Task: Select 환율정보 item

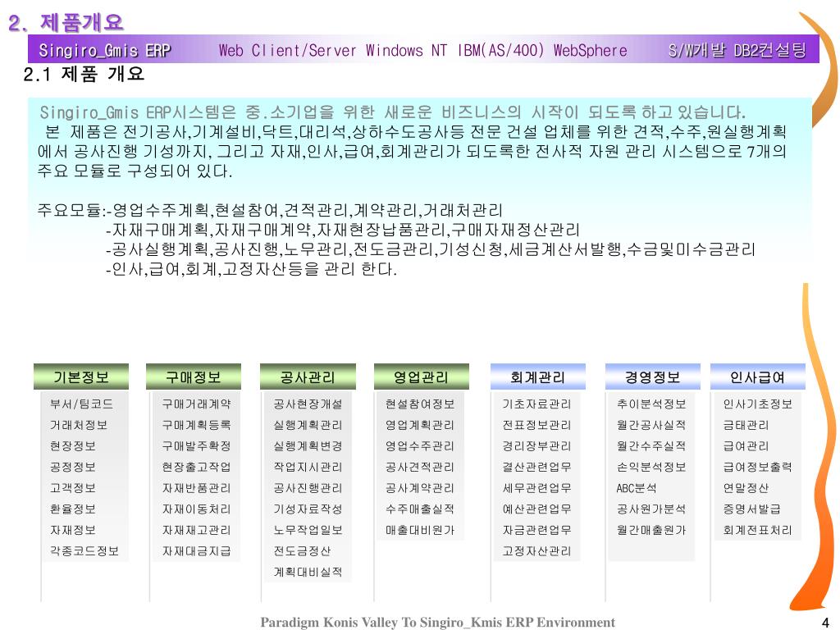Action: pyautogui.click(x=73, y=509)
